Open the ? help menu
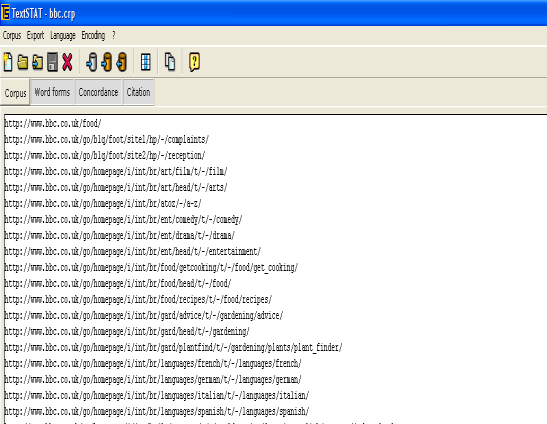 coord(114,35)
